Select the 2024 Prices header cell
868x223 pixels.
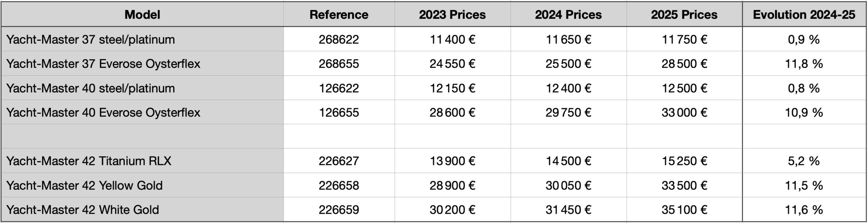pos(569,15)
